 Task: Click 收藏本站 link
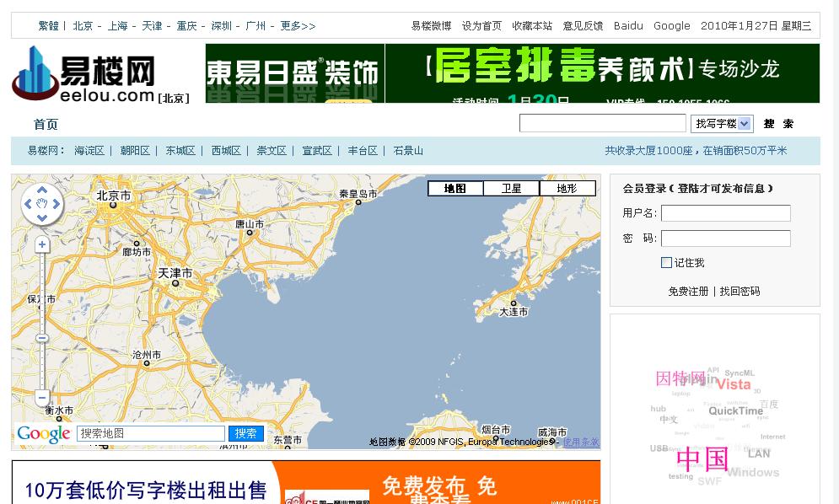pyautogui.click(x=532, y=25)
